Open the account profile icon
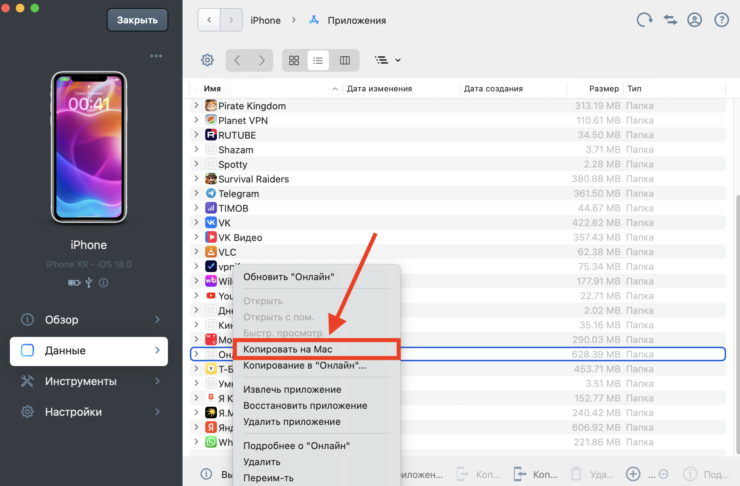The height and width of the screenshot is (486, 740). pyautogui.click(x=694, y=20)
